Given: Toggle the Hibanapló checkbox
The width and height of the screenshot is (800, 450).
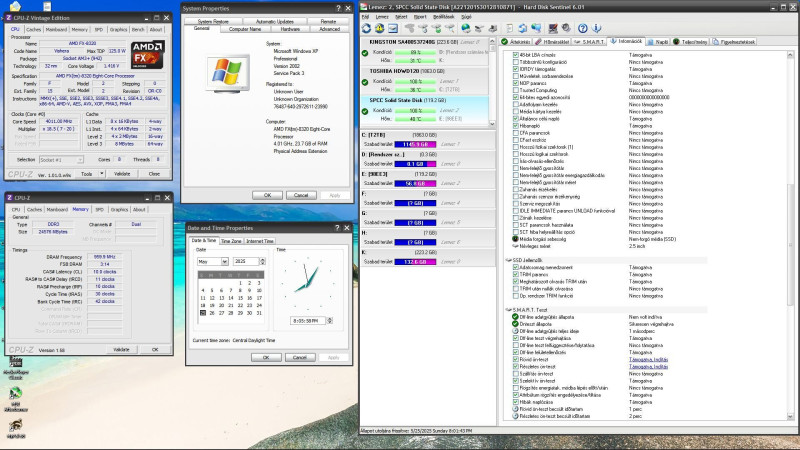Looking at the screenshot, I should tap(515, 126).
